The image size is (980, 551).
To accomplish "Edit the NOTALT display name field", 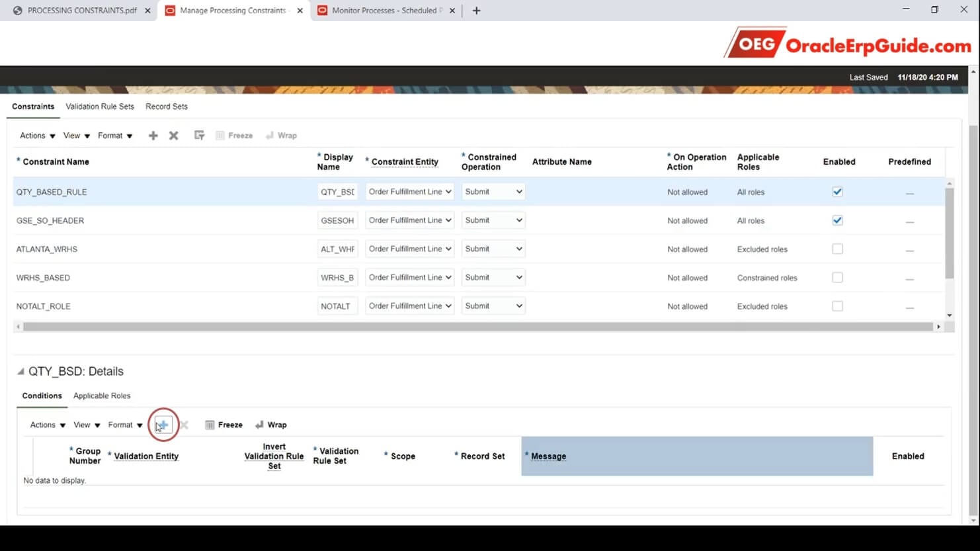I will coord(337,306).
